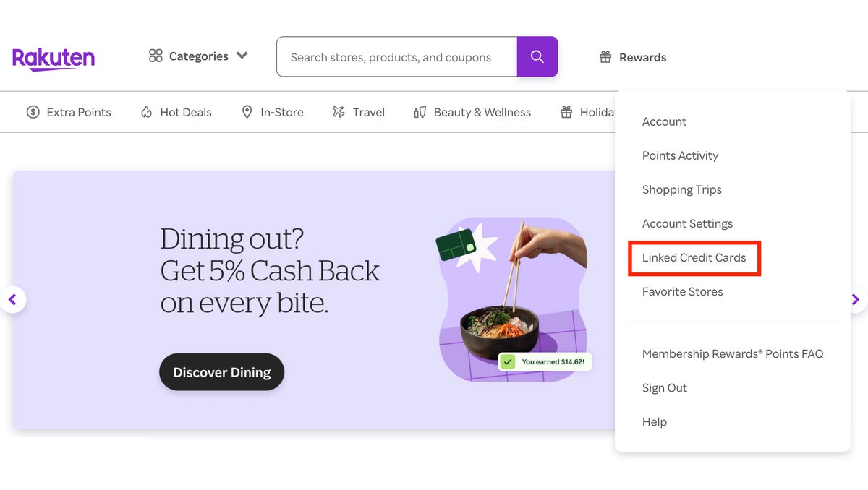Click the right carousel arrow
The width and height of the screenshot is (868, 490).
point(855,299)
